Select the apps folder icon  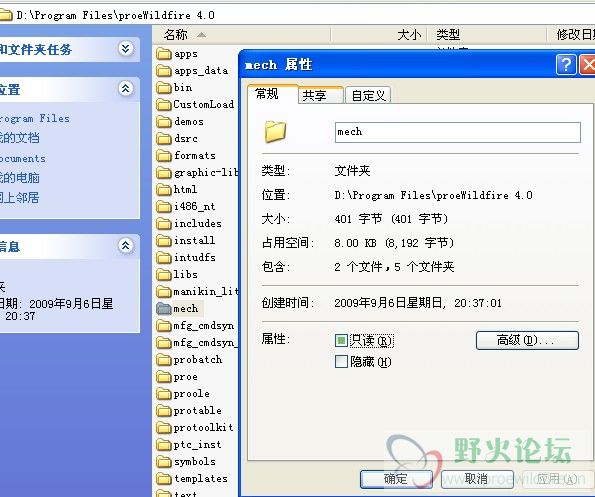click(164, 54)
